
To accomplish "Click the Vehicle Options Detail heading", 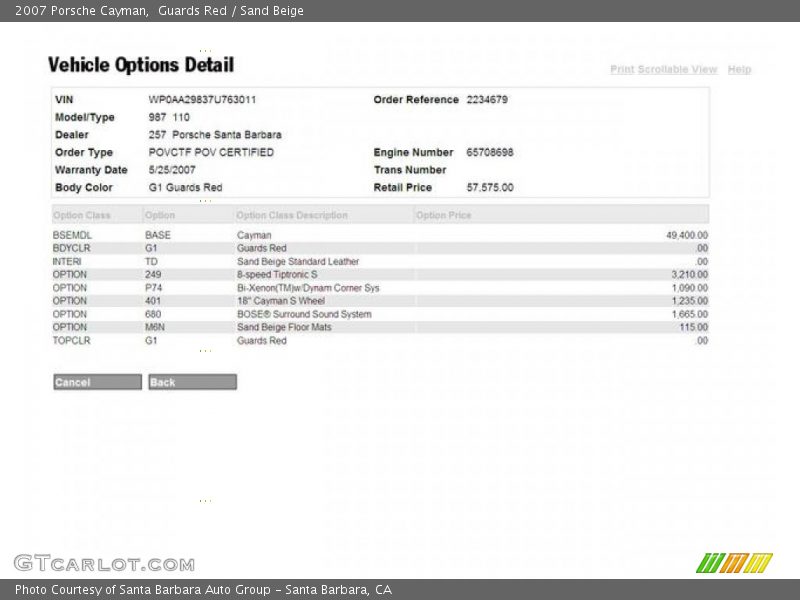I will (141, 65).
